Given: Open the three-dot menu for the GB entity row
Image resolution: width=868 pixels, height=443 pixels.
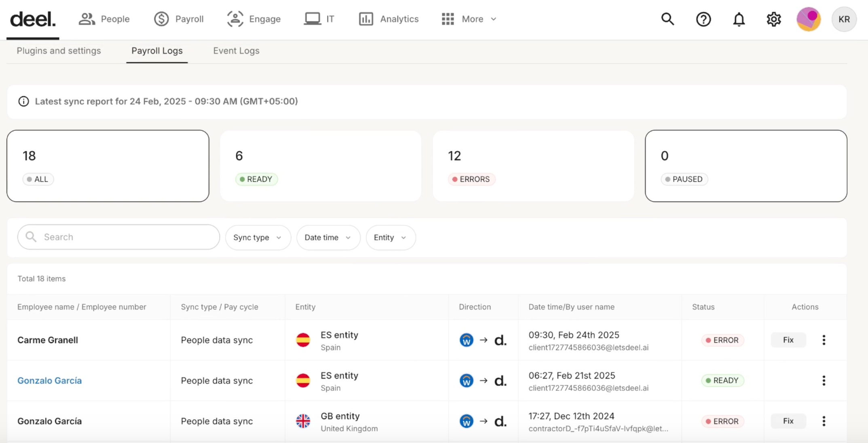Looking at the screenshot, I should (824, 421).
